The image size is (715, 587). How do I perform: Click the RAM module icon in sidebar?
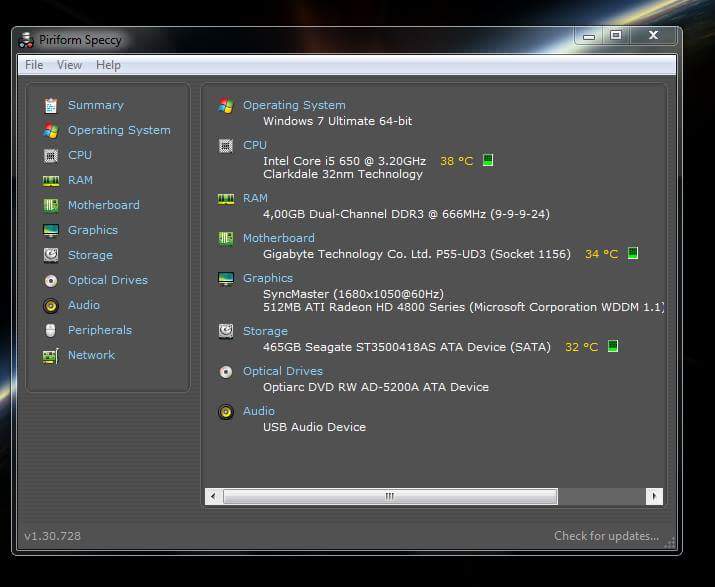50,181
